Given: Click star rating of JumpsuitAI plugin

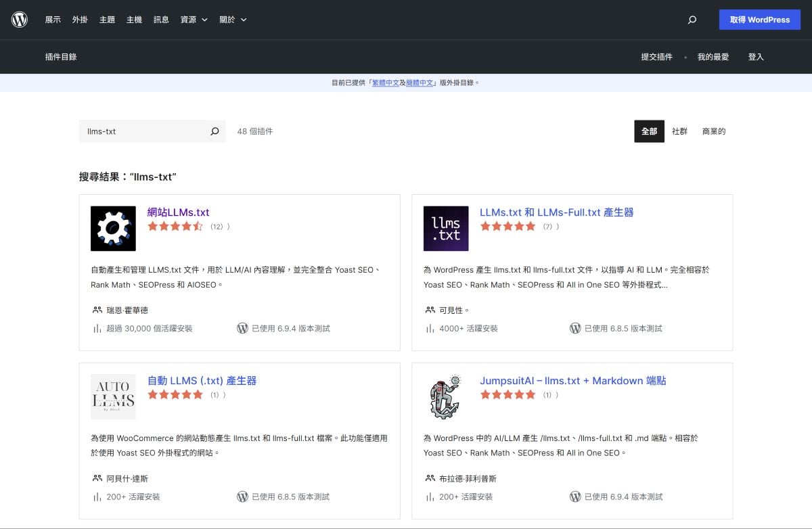Looking at the screenshot, I should pos(508,394).
